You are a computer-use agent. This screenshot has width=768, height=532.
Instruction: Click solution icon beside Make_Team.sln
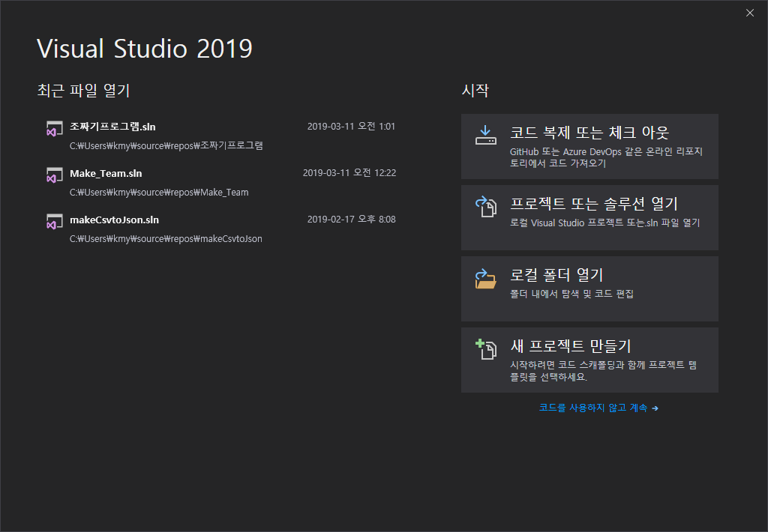[x=54, y=175]
